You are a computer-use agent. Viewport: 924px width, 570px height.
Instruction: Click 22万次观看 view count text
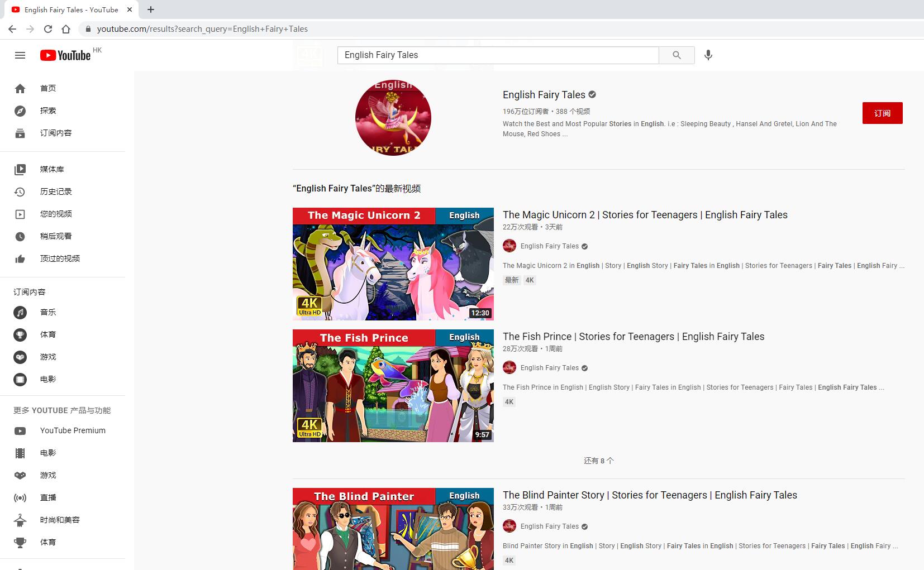(520, 227)
